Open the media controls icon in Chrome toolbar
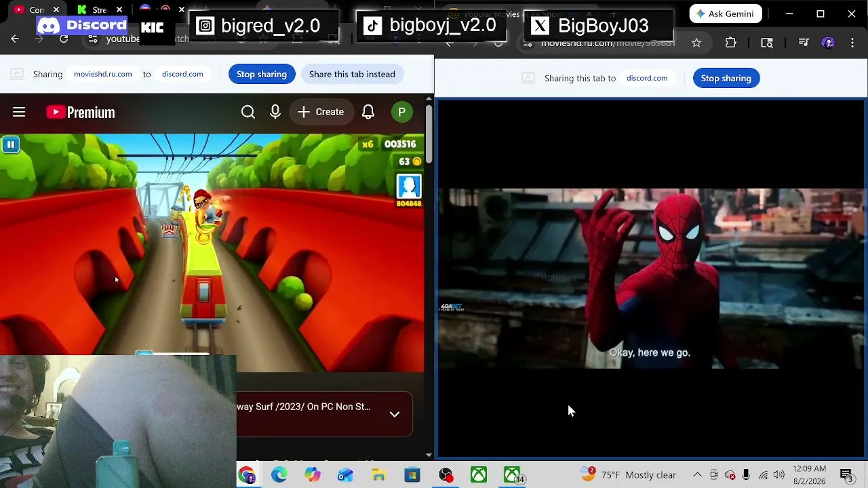868x488 pixels. (x=804, y=43)
